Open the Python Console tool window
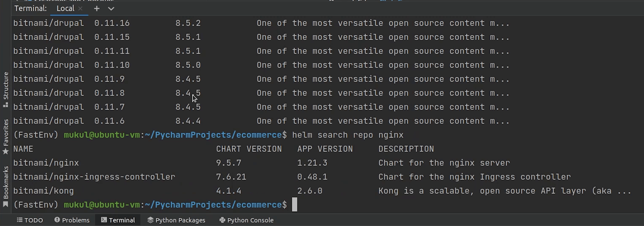This screenshot has width=644, height=226. pos(246,220)
